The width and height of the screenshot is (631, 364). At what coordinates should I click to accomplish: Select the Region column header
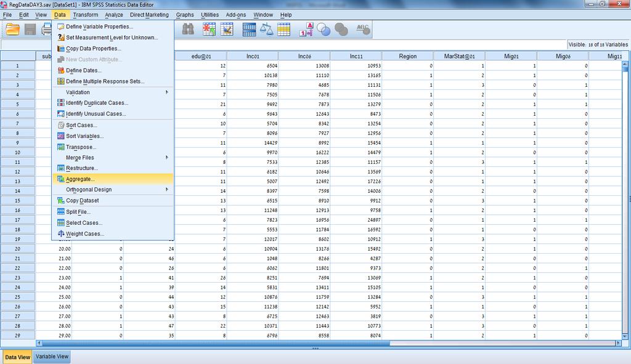(x=408, y=56)
